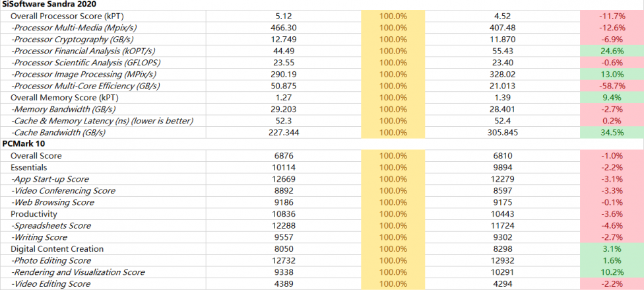Click the value 52.3 cell
The height and width of the screenshot is (290, 644).
point(284,121)
